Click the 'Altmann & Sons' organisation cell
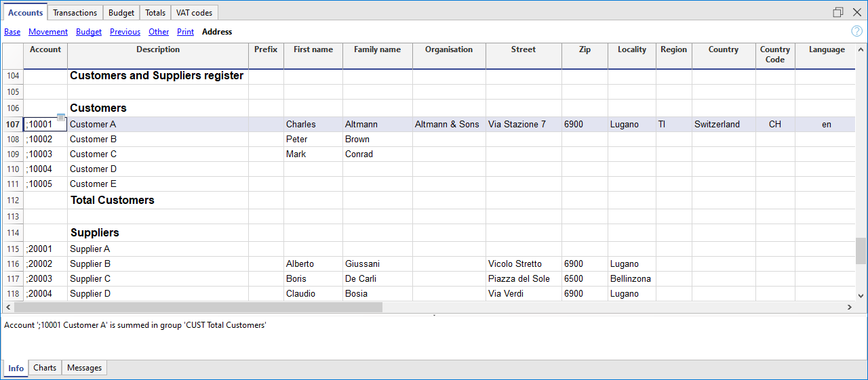The height and width of the screenshot is (380, 868). 449,124
